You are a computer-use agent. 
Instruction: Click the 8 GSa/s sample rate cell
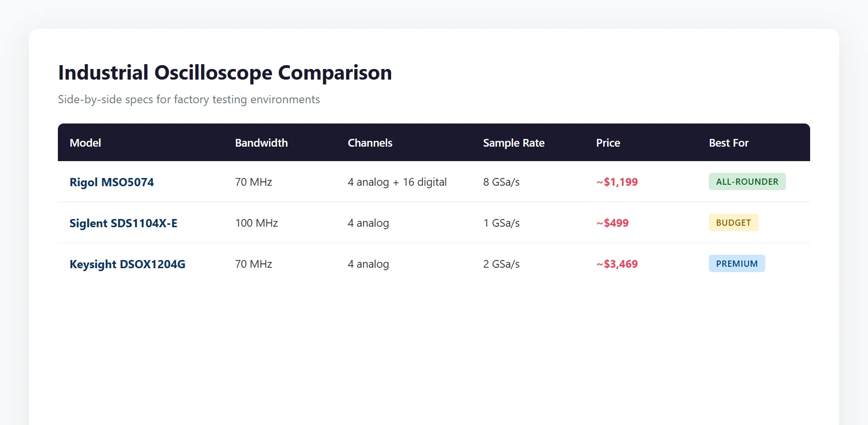point(502,182)
